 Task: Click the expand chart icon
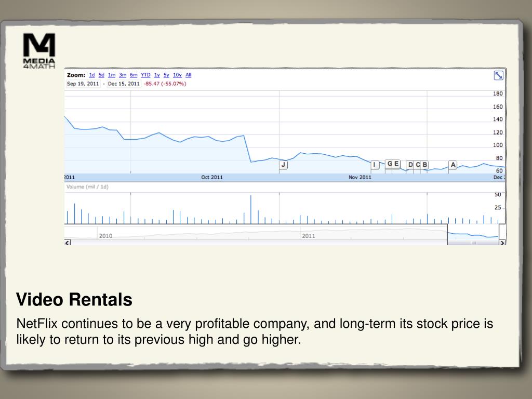(x=498, y=75)
